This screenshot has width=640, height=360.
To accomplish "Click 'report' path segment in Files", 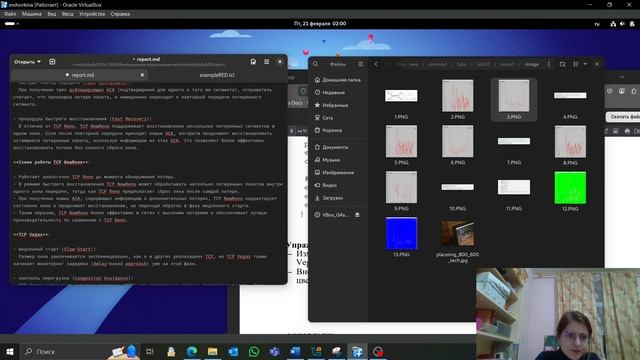I will click(507, 64).
